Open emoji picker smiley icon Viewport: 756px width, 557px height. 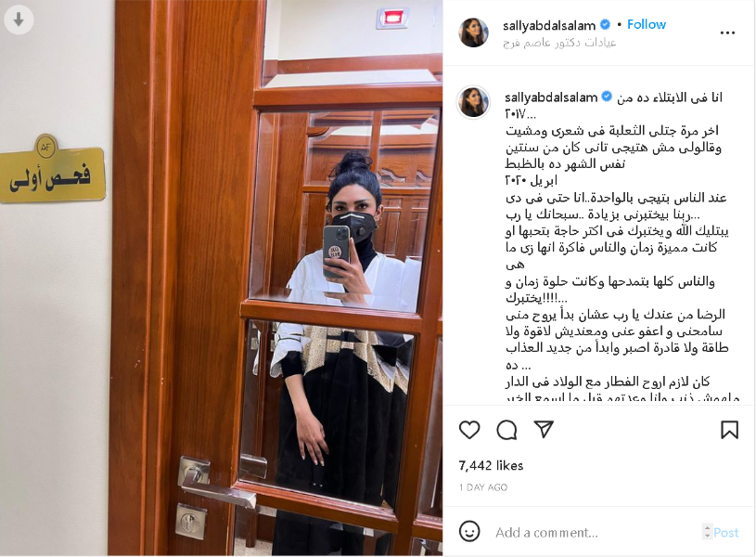(x=469, y=531)
